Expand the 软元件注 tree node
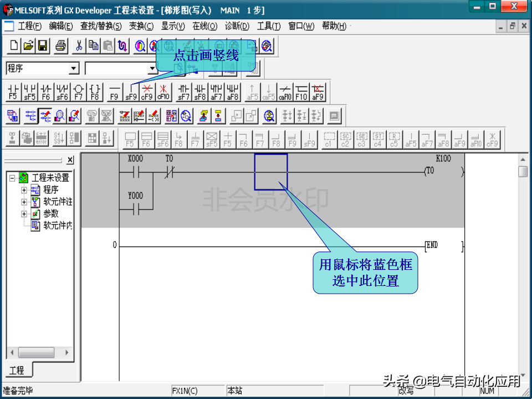This screenshot has width=532, height=399. [24, 202]
